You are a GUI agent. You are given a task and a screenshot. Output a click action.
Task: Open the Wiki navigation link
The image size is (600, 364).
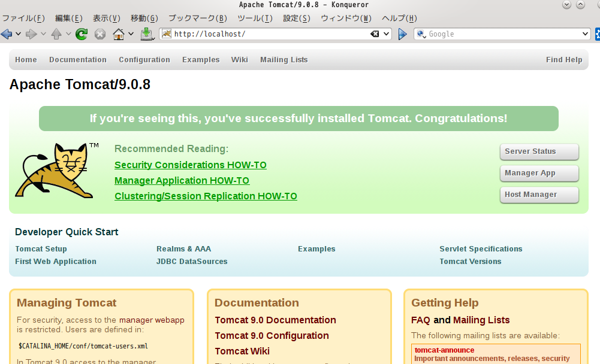[240, 60]
